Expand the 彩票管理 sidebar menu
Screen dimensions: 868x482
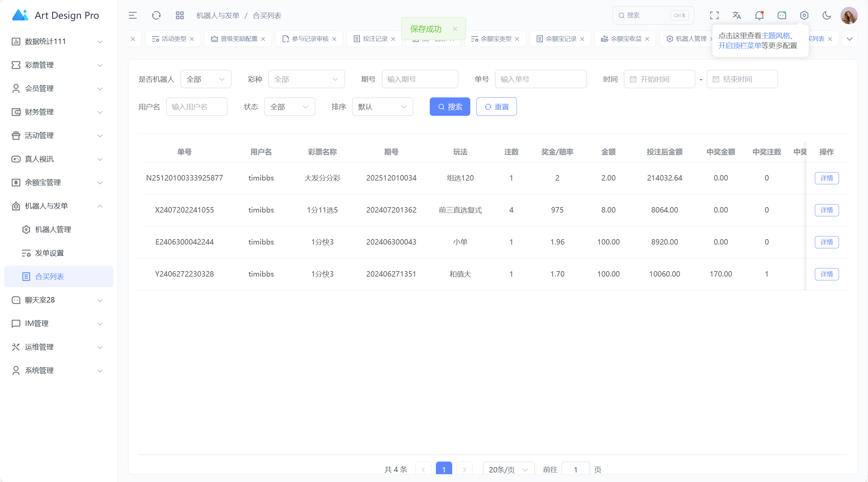[x=58, y=65]
